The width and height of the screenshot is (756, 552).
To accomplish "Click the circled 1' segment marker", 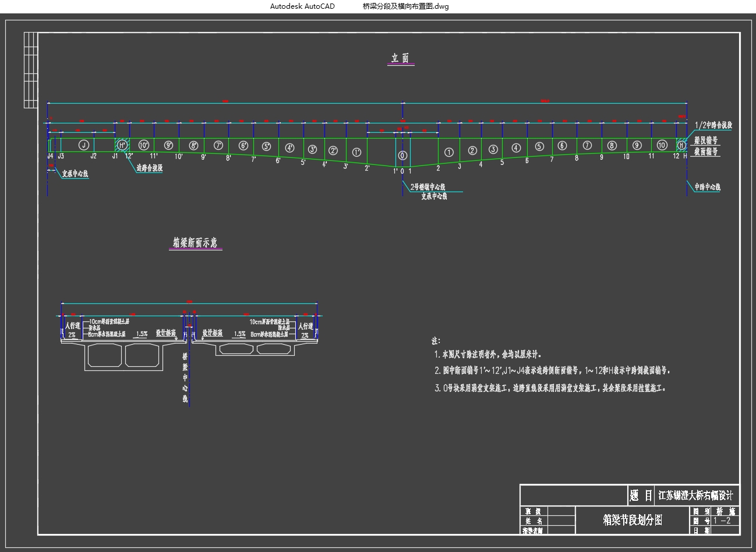I will pyautogui.click(x=356, y=152).
